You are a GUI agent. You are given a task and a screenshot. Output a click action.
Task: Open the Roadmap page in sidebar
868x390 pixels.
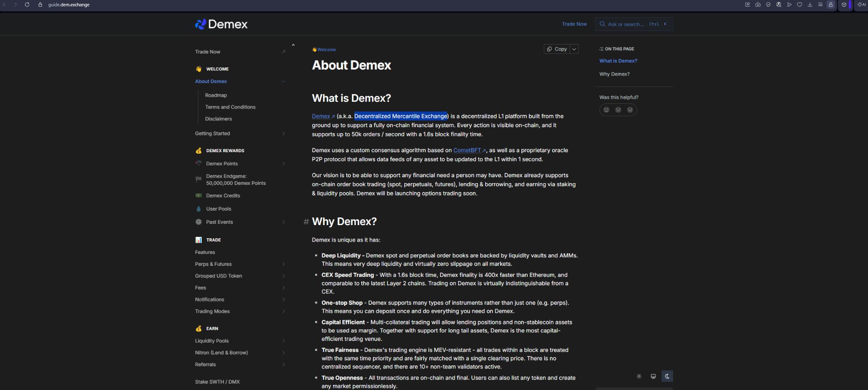(216, 95)
